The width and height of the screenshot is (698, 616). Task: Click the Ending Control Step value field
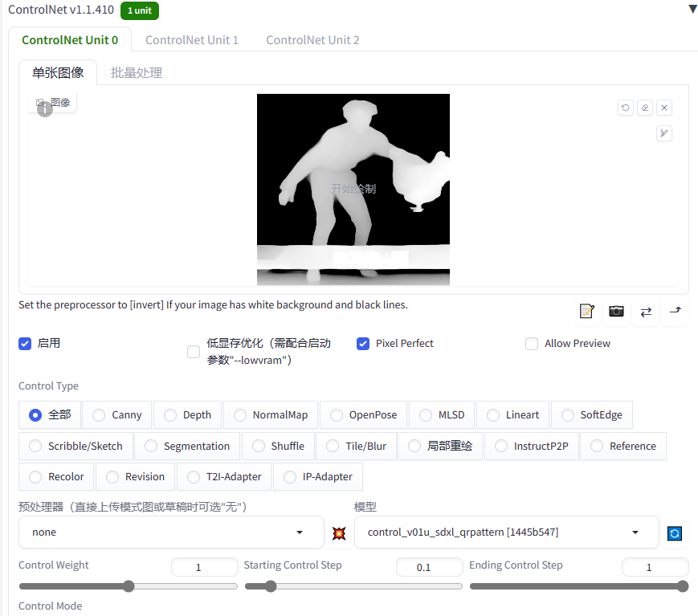tap(655, 568)
